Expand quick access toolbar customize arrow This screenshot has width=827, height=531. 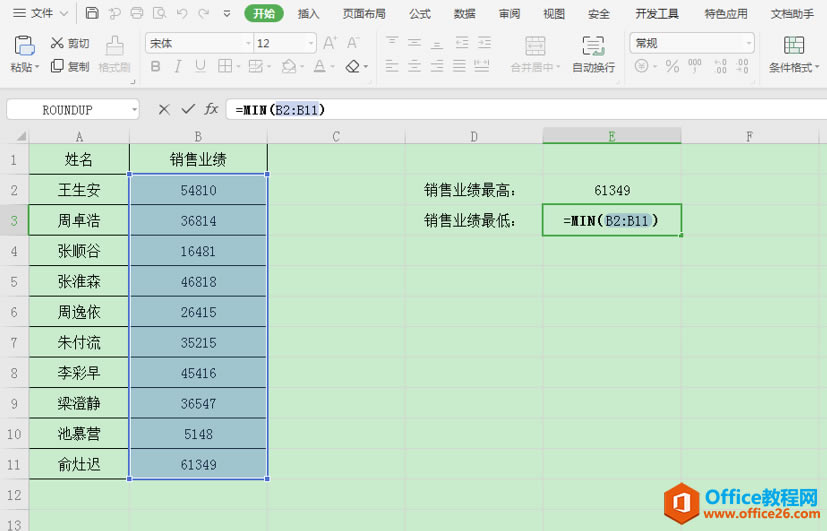pos(227,14)
